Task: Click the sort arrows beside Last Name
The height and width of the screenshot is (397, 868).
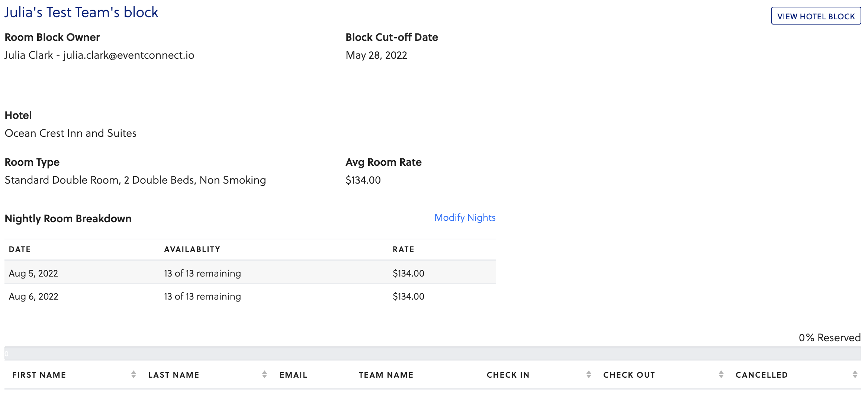Action: coord(264,375)
